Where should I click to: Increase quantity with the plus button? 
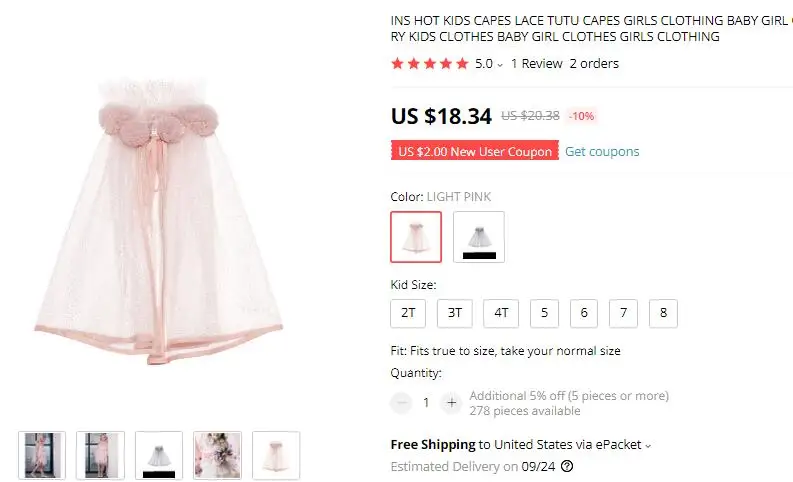pos(452,403)
